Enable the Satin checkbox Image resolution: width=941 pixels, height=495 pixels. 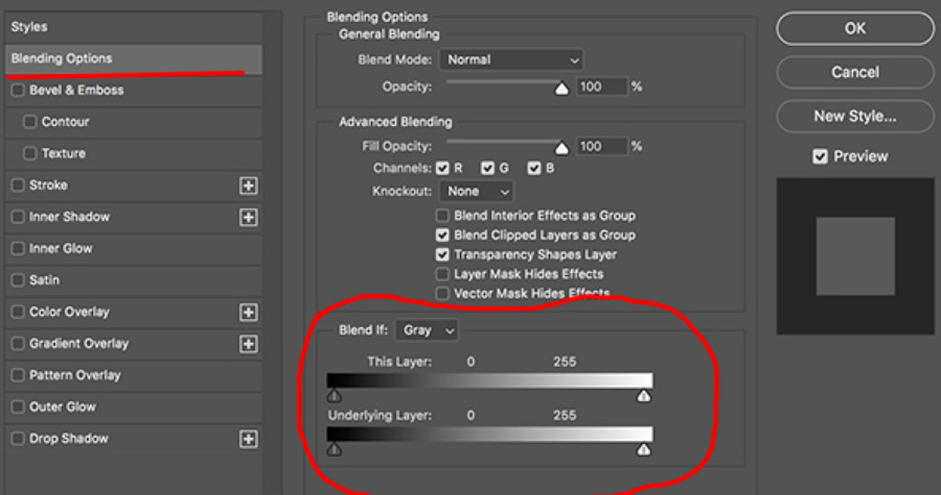[18, 280]
